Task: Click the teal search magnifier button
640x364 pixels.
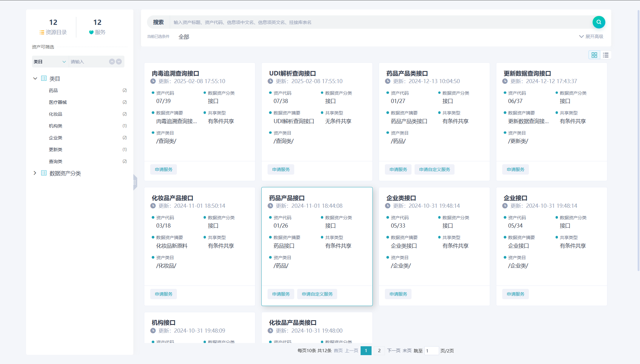Action: (599, 22)
